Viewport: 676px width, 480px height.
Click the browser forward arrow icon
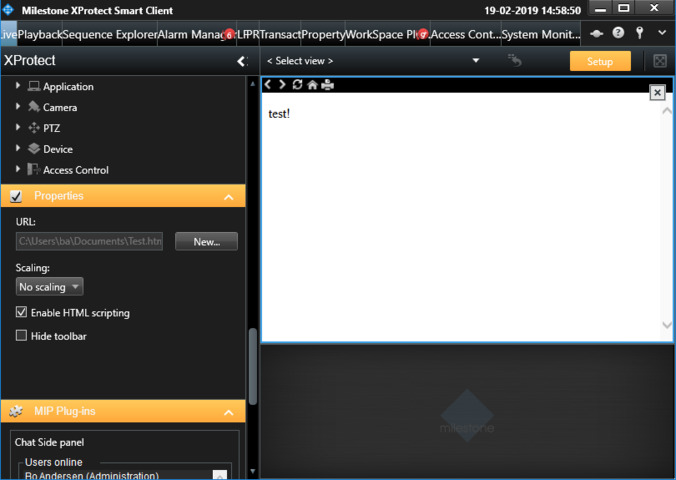tap(282, 85)
